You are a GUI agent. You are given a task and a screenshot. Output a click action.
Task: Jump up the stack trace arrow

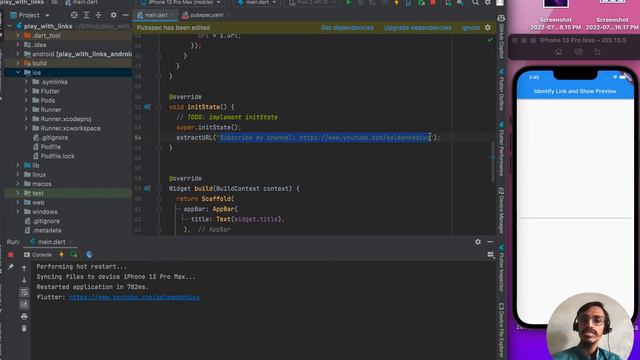pyautogui.click(x=24, y=268)
